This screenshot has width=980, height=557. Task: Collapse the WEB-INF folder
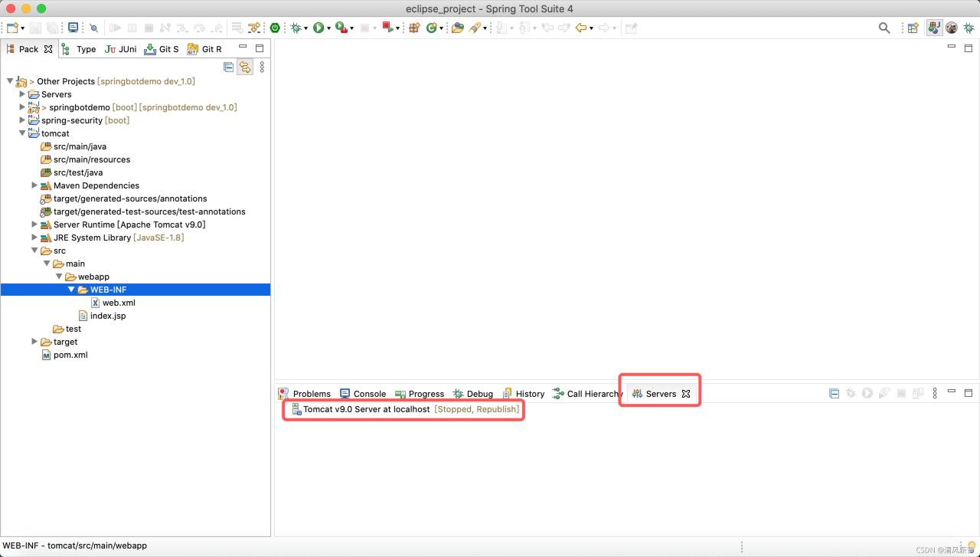(x=71, y=290)
